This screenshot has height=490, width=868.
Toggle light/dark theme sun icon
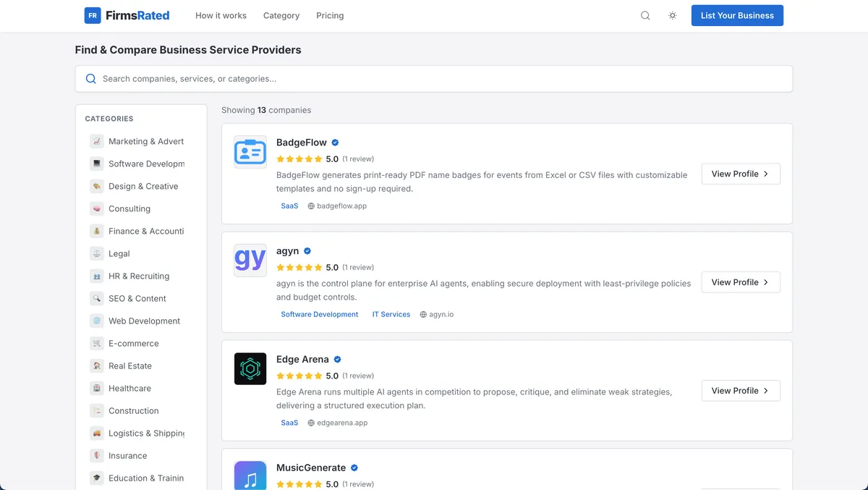[x=673, y=15]
